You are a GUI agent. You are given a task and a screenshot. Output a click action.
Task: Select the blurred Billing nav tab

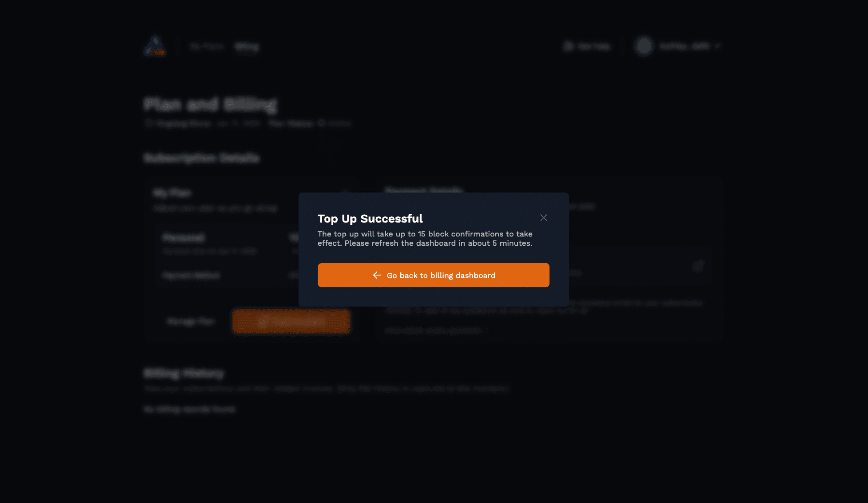click(x=247, y=46)
